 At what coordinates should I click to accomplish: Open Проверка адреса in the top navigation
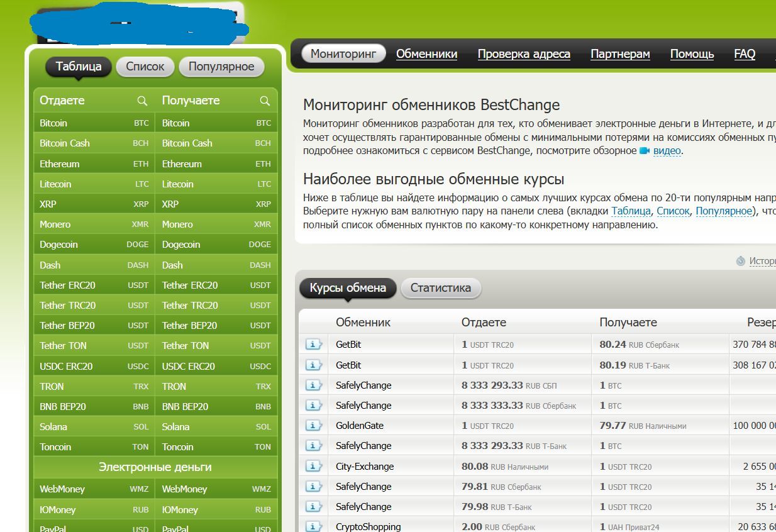524,54
